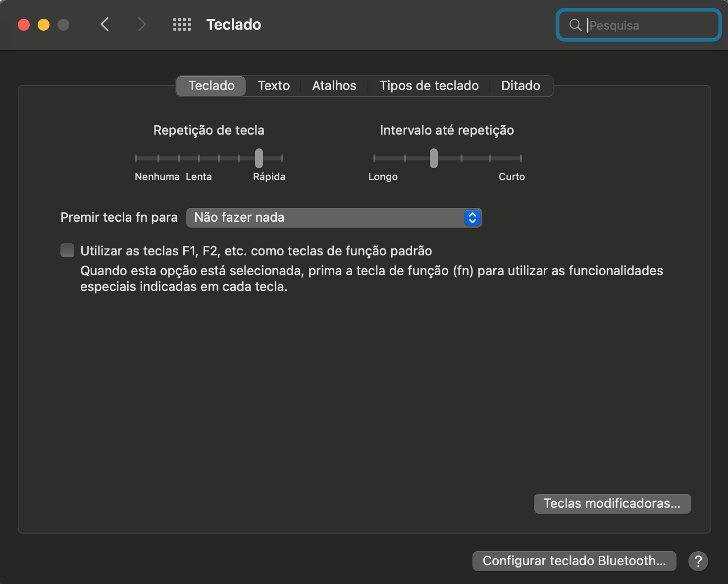Open the Atalhos tab

[x=334, y=86]
